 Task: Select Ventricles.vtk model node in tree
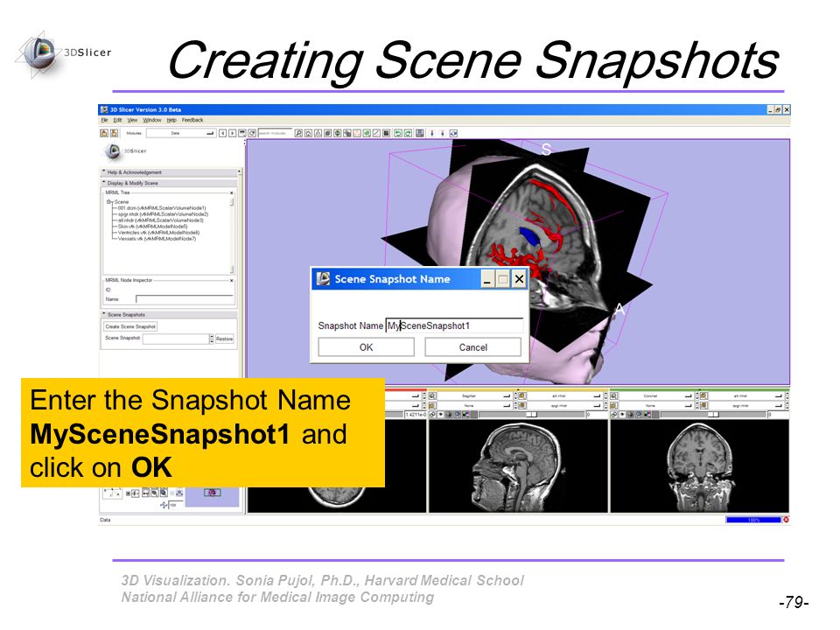[x=158, y=233]
